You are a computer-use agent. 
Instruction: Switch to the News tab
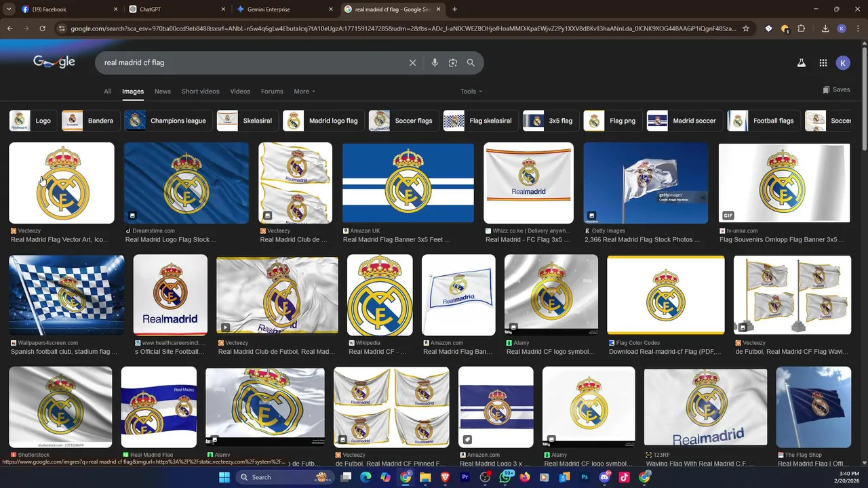[163, 91]
